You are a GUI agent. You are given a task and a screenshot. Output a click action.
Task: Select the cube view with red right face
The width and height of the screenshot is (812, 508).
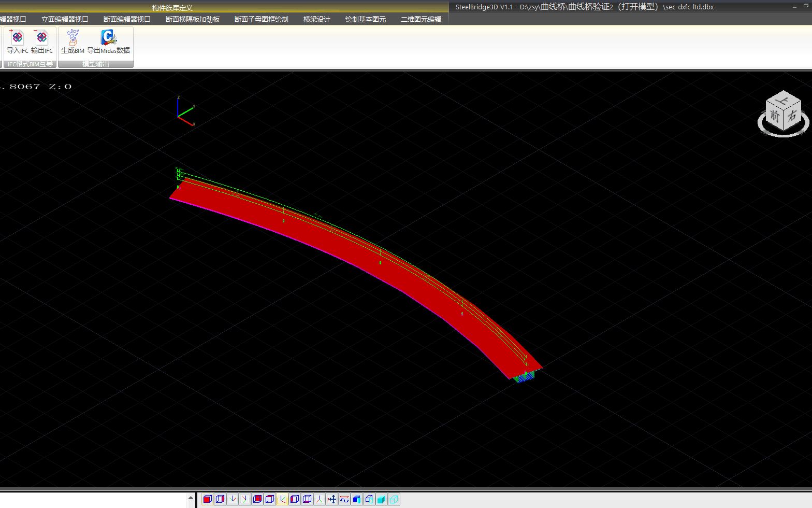(220, 499)
